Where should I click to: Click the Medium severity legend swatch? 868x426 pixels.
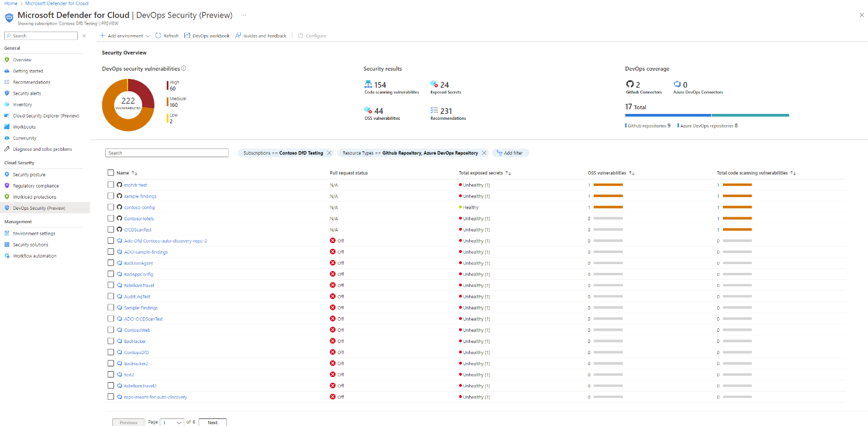point(167,102)
